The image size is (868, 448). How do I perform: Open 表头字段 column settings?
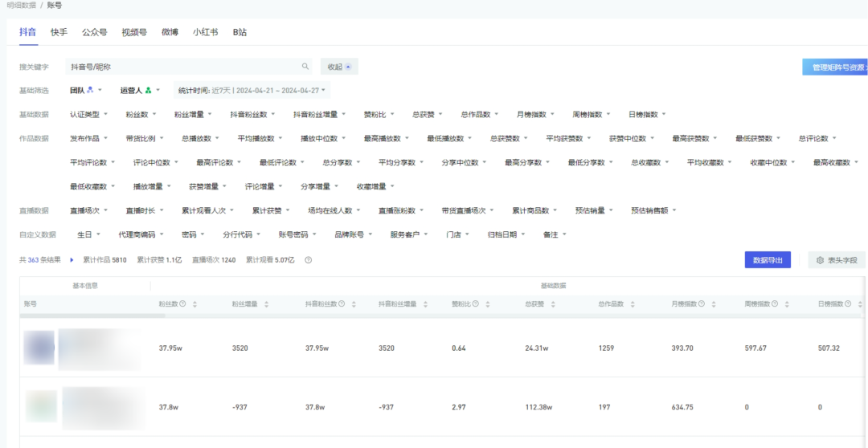point(837,260)
